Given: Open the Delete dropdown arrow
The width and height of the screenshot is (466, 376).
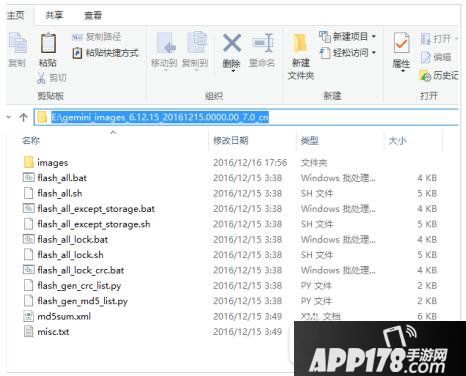Looking at the screenshot, I should point(233,71).
